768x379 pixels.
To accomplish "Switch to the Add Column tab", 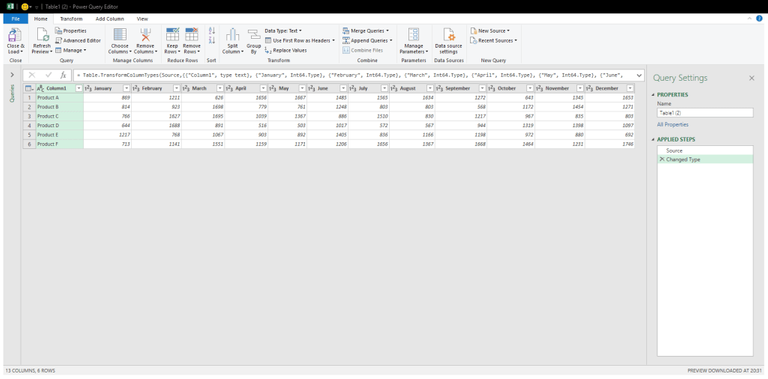I will [x=110, y=19].
